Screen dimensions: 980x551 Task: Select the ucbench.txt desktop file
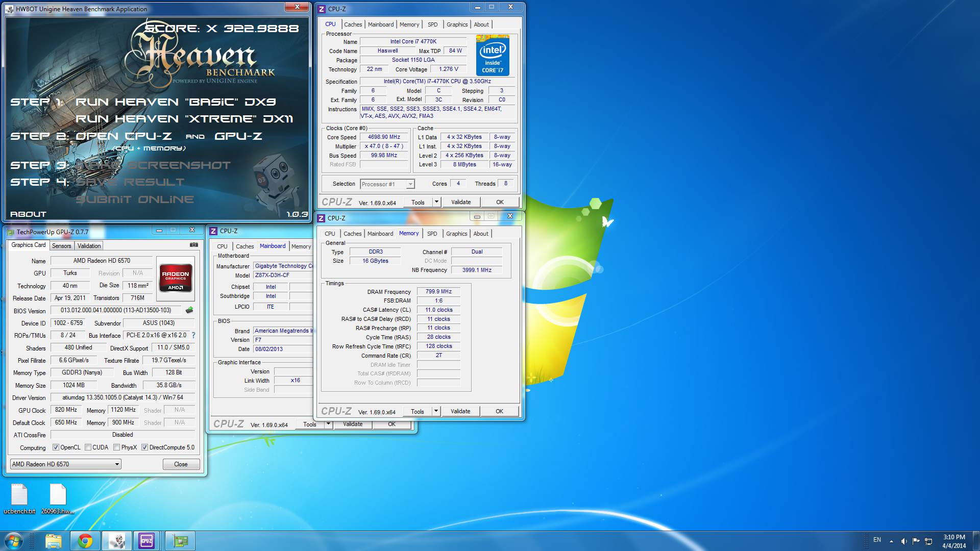click(x=19, y=499)
